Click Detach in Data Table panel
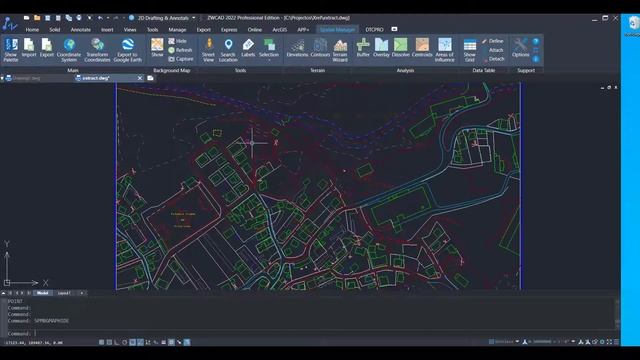Image resolution: width=640 pixels, height=360 pixels. click(493, 59)
